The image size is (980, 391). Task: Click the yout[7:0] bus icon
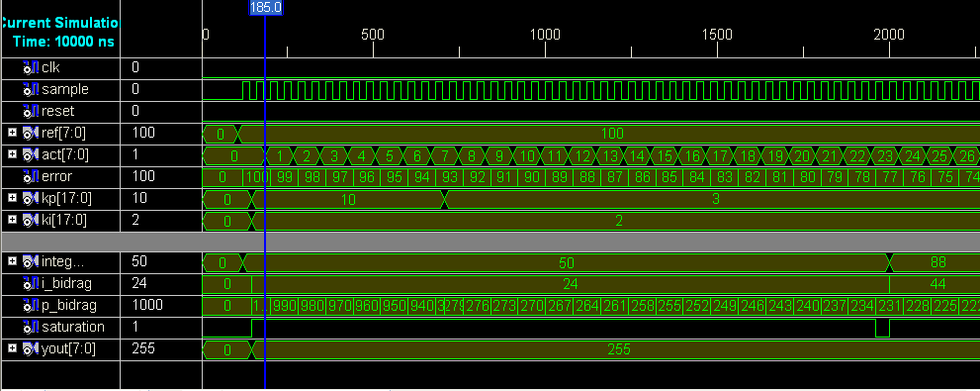pos(30,349)
